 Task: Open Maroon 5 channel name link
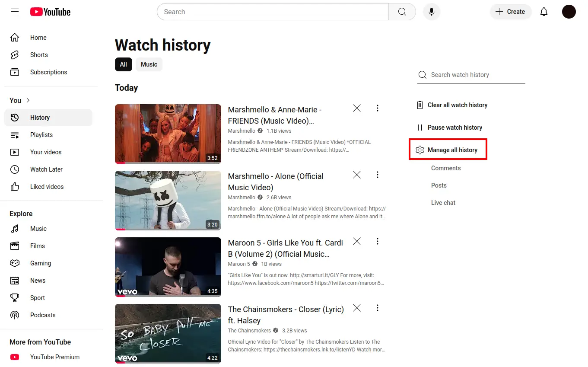[239, 264]
